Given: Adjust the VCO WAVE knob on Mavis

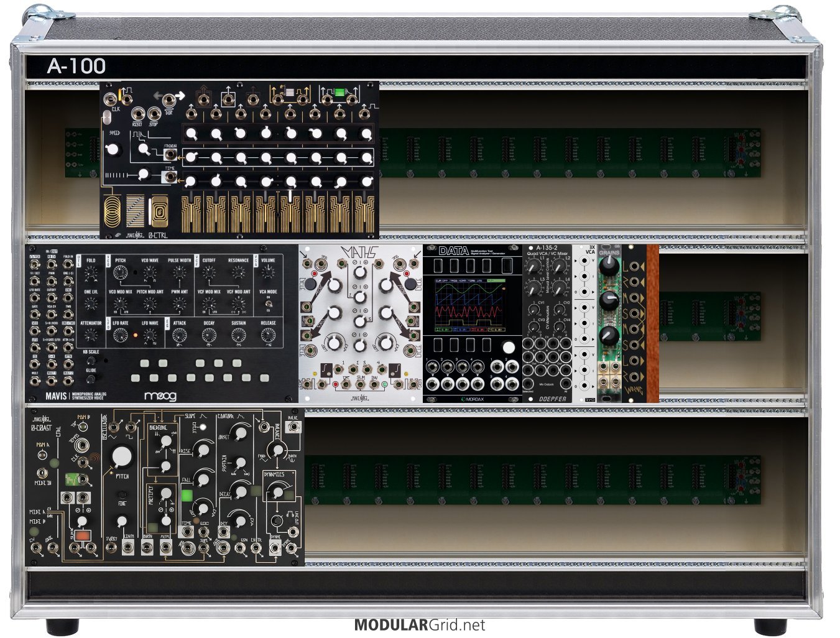Looking at the screenshot, I should pos(150,272).
